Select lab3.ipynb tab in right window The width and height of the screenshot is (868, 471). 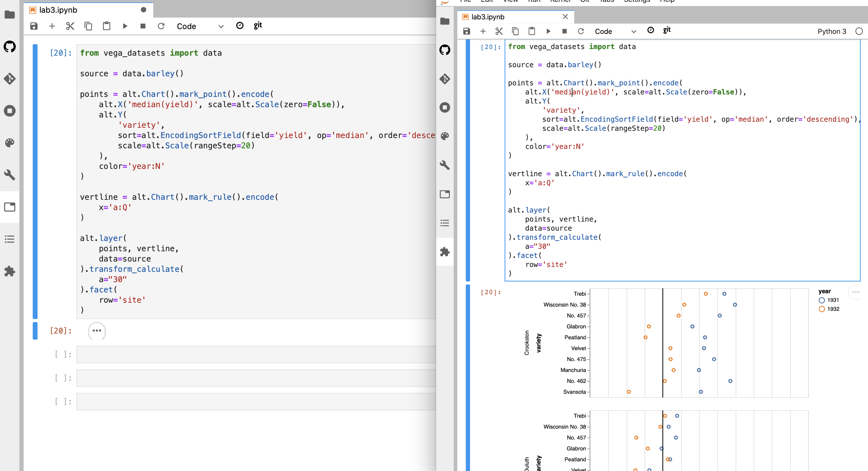(515, 17)
